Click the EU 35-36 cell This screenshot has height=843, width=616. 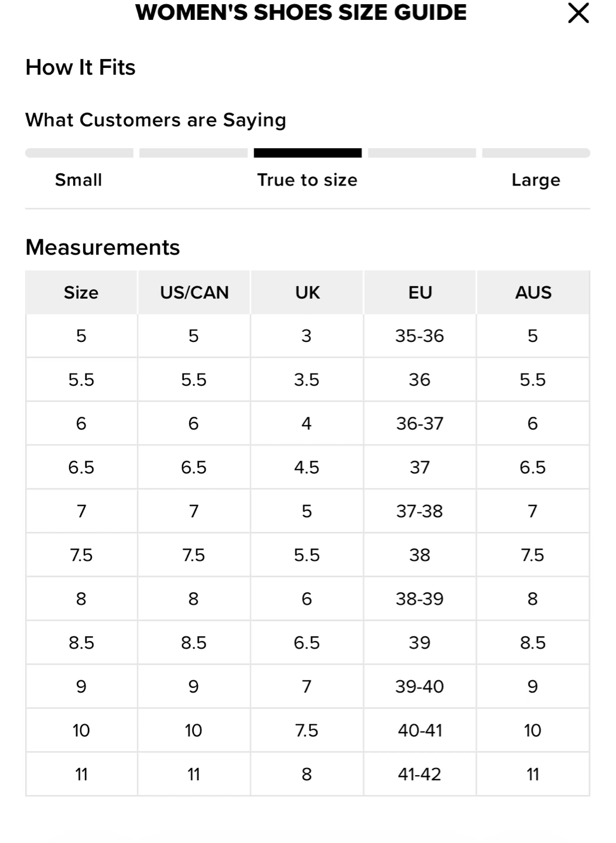click(x=420, y=336)
